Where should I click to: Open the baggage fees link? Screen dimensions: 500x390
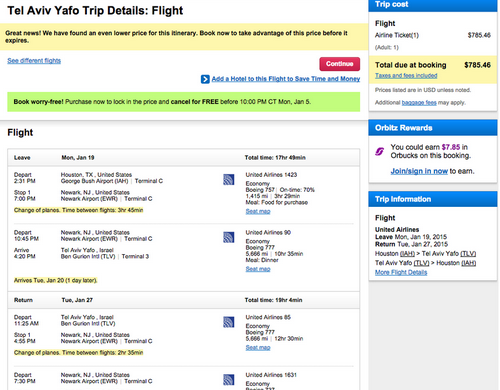click(x=419, y=102)
